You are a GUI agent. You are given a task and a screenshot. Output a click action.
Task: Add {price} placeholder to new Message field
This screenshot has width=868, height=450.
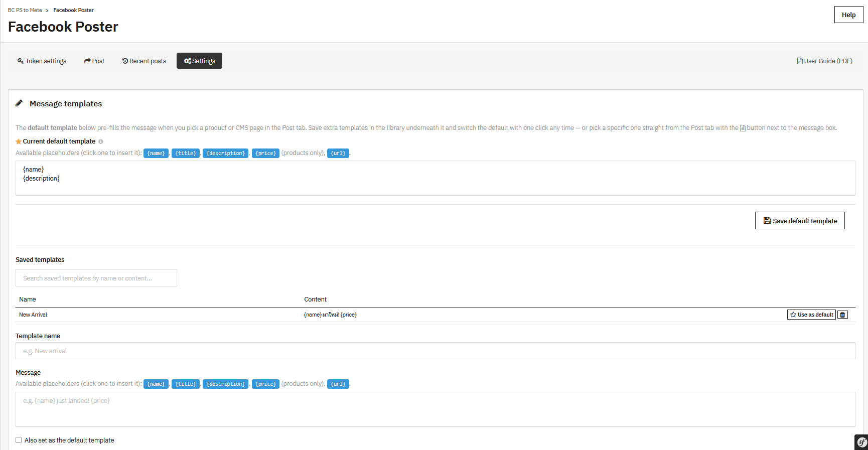tap(265, 384)
